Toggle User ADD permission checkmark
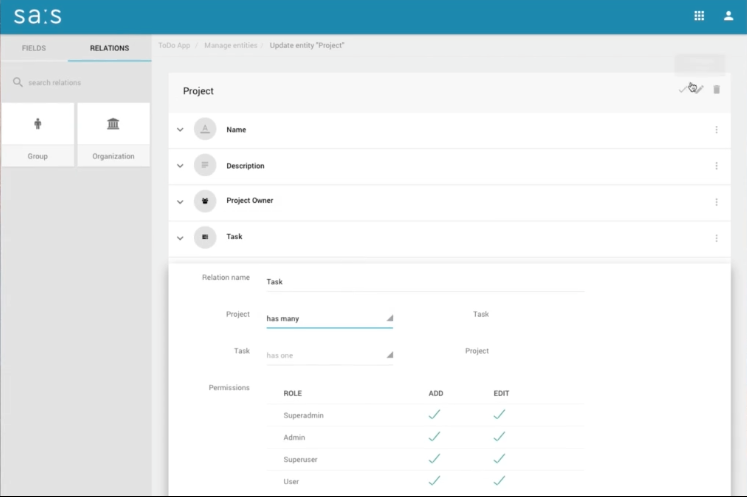Image resolution: width=747 pixels, height=497 pixels. [434, 481]
